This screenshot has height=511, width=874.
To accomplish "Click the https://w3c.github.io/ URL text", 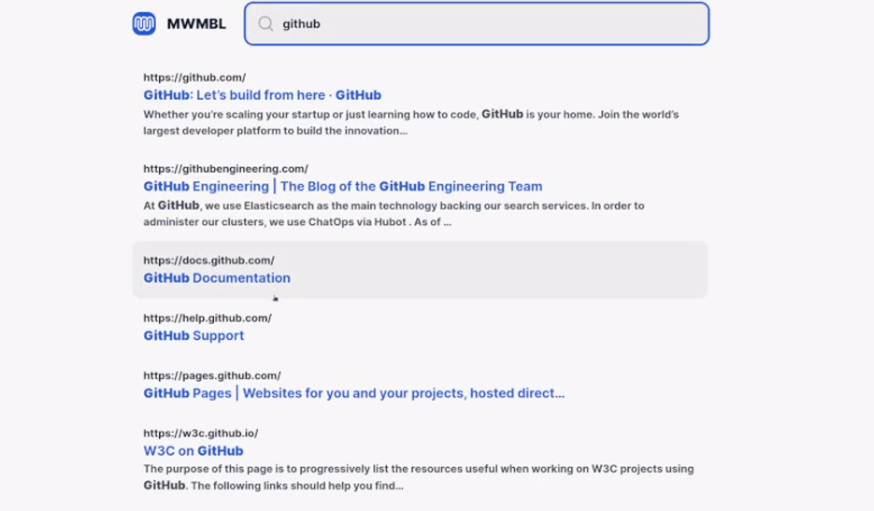I will tap(201, 433).
